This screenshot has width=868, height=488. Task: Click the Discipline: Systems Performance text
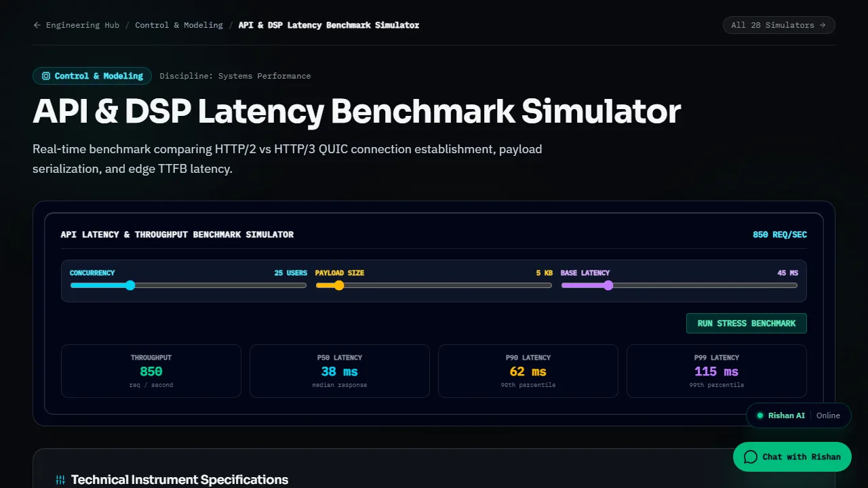click(235, 76)
